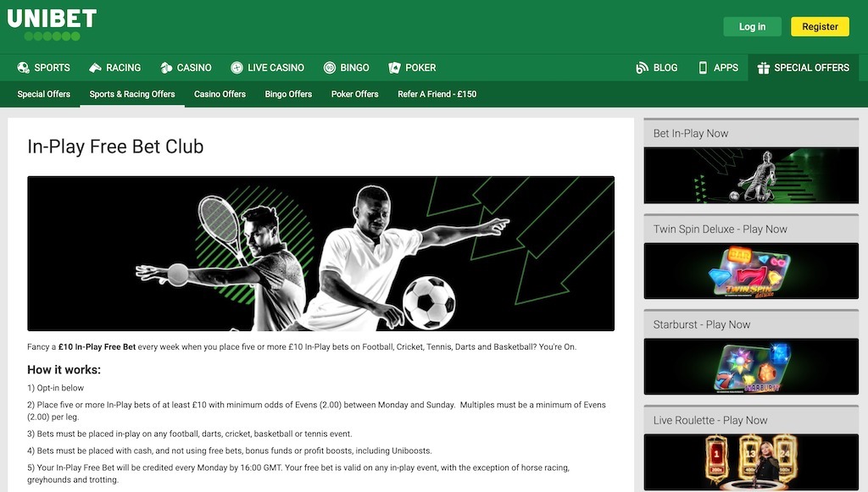The image size is (868, 492).
Task: Click the Blog feed icon
Action: point(643,68)
